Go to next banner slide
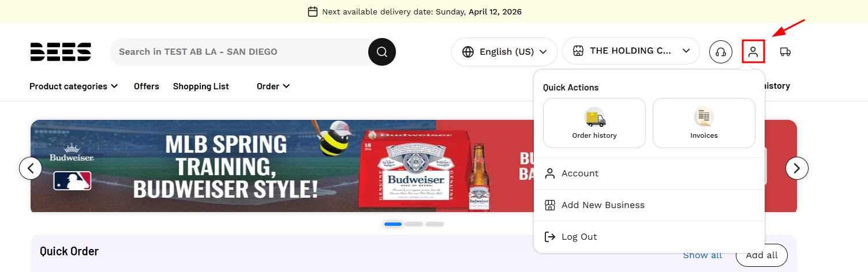The image size is (868, 272). pos(797,168)
